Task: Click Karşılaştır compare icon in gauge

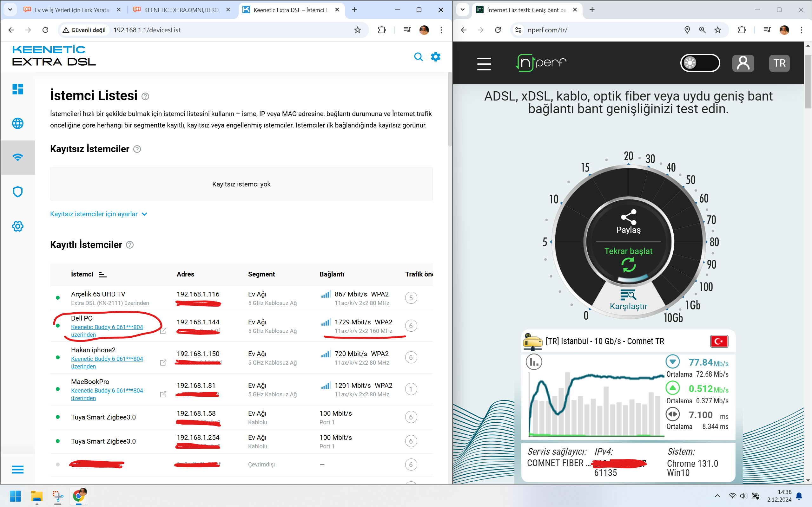Action: (629, 295)
